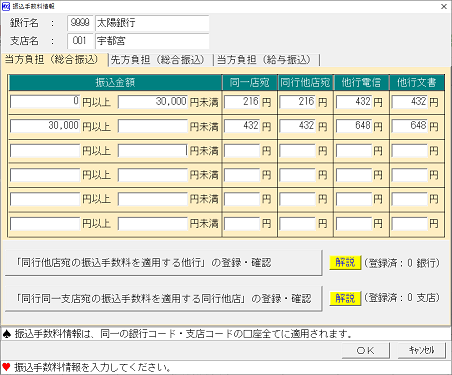The image size is (452, 375).
Task: Click fifth row empty 円以上 amount field
Action: [45, 199]
